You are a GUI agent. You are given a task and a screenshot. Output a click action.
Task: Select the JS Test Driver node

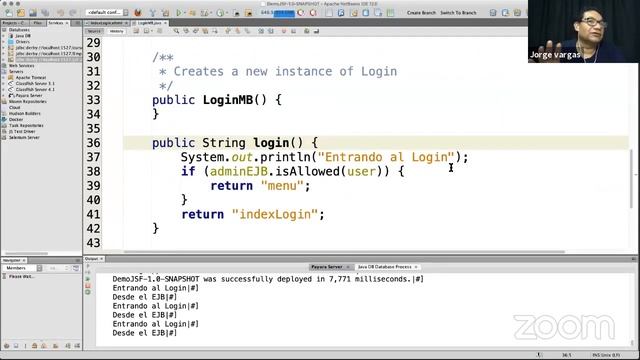pos(22,131)
